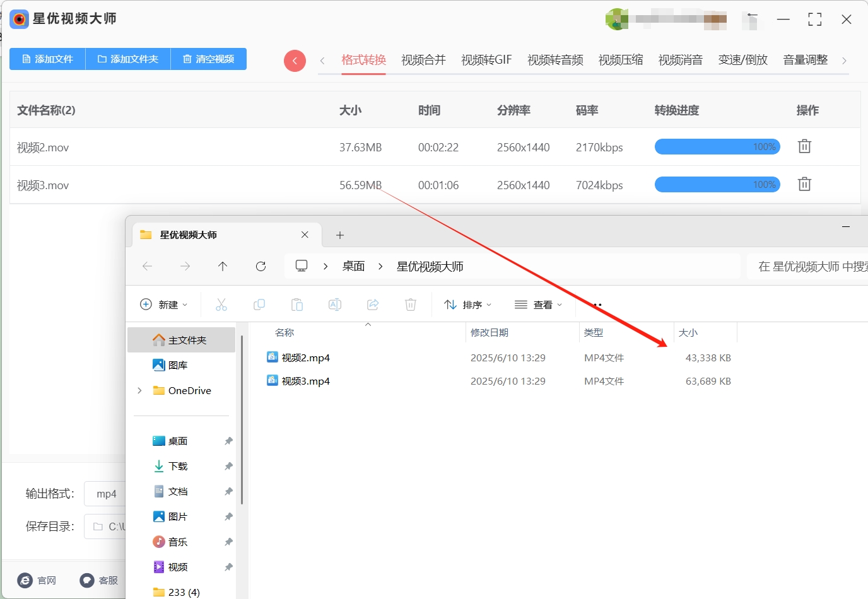Select the 视频3.mov file row
Image resolution: width=868 pixels, height=599 pixels.
pos(435,185)
